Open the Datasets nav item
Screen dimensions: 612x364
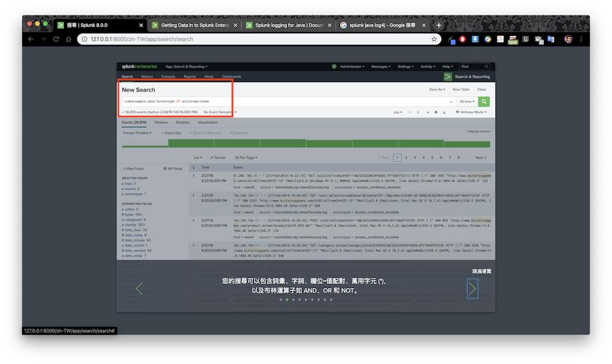coord(168,77)
